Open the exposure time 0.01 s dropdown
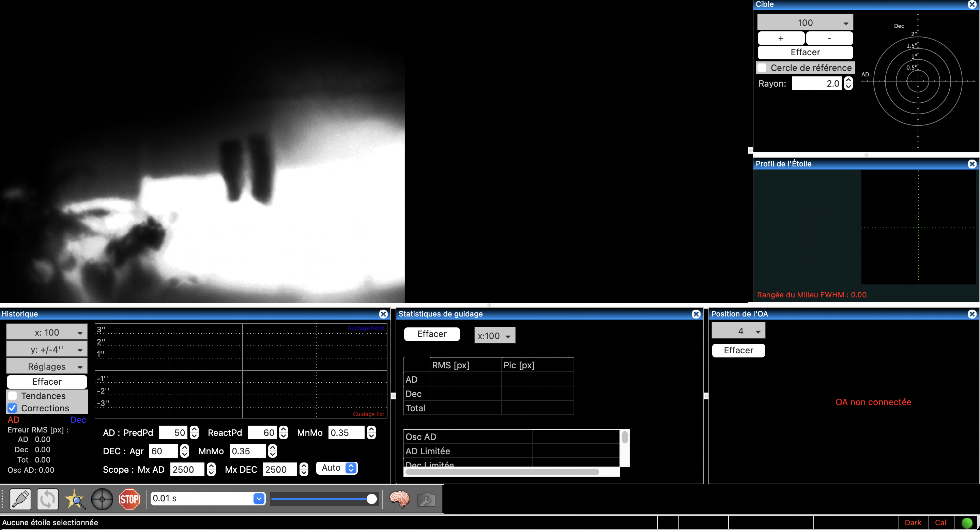Image resolution: width=980 pixels, height=530 pixels. [x=259, y=498]
